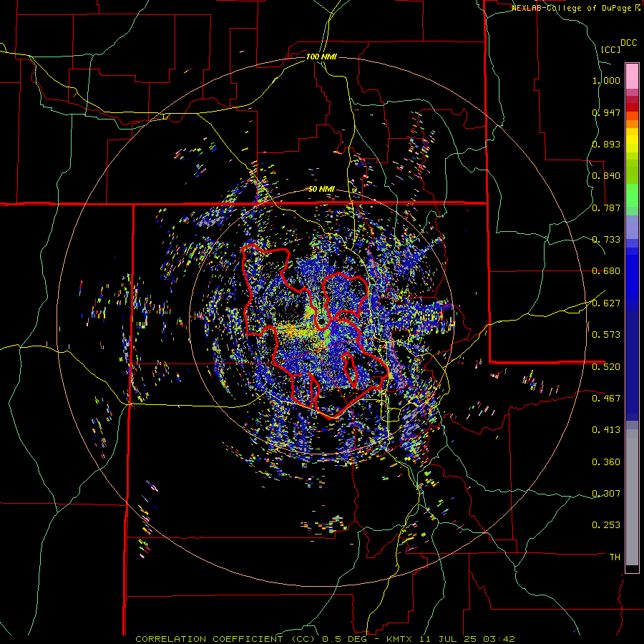Click the CORRELATION COEFFICIENT (CC) caption text
This screenshot has height=644, width=644.
click(225, 639)
